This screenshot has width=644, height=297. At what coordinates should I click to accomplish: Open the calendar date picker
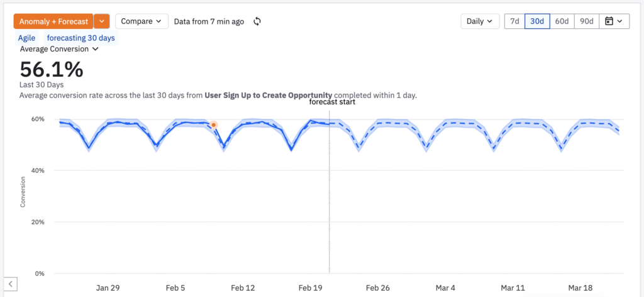pos(614,21)
